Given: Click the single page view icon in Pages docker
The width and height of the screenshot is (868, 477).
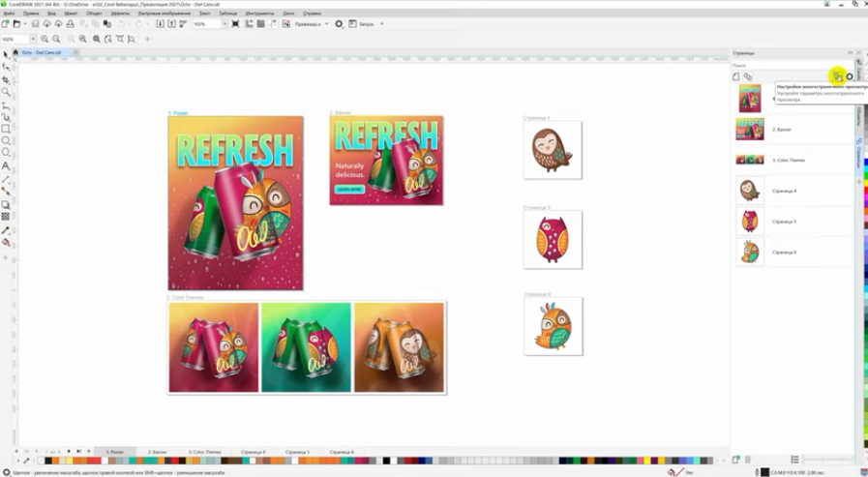Looking at the screenshot, I should [x=735, y=76].
